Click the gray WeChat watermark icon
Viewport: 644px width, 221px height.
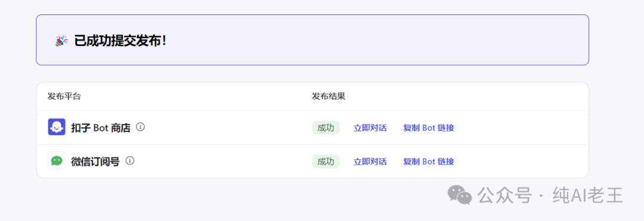point(460,195)
